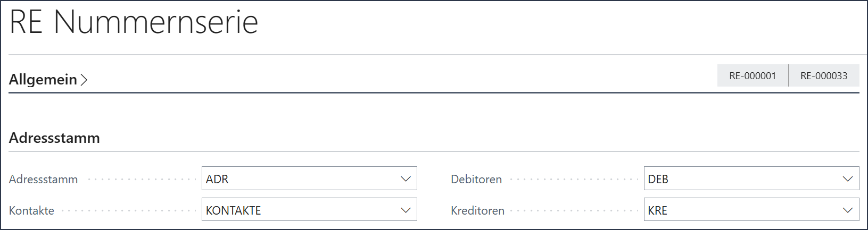This screenshot has width=868, height=230.
Task: Click the Debitoren field label
Action: tap(476, 180)
